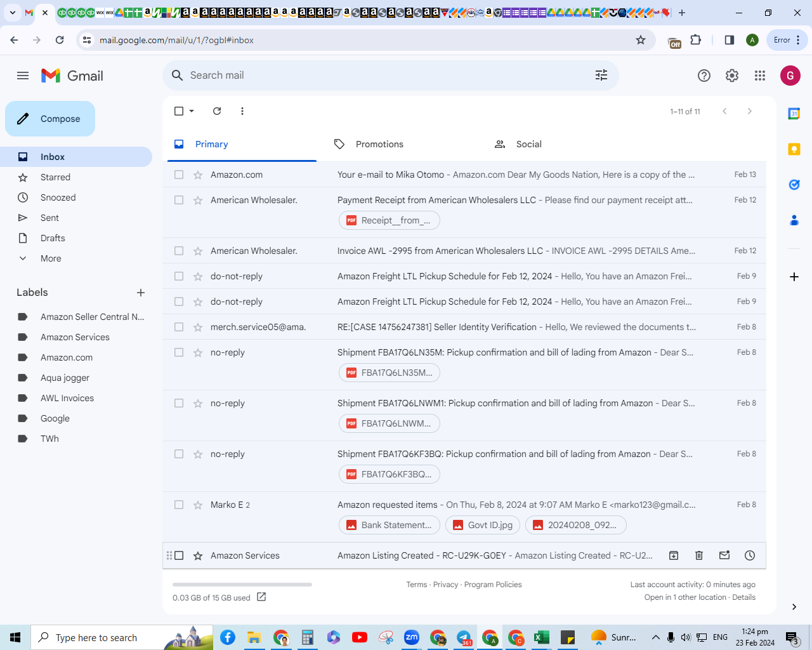The width and height of the screenshot is (812, 650).
Task: Open the Google apps grid
Action: [x=760, y=76]
